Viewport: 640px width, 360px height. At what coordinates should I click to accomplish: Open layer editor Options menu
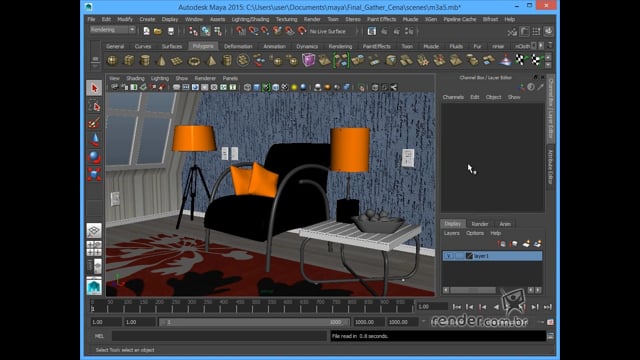[x=475, y=233]
